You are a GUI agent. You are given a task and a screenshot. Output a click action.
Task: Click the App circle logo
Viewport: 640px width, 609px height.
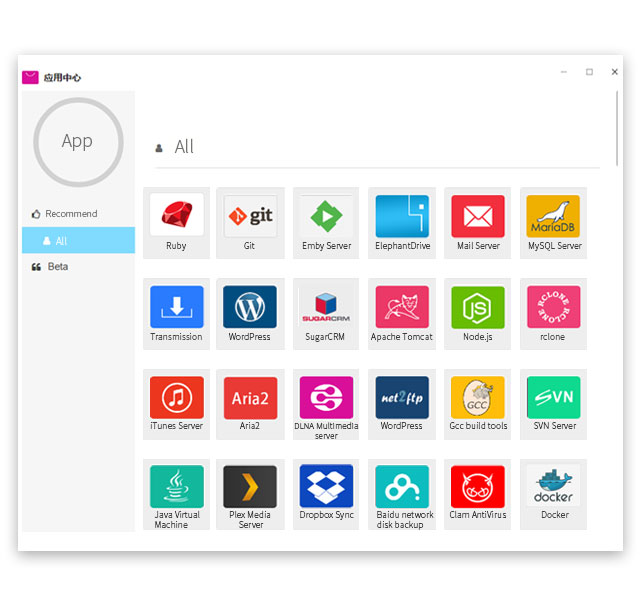point(78,142)
